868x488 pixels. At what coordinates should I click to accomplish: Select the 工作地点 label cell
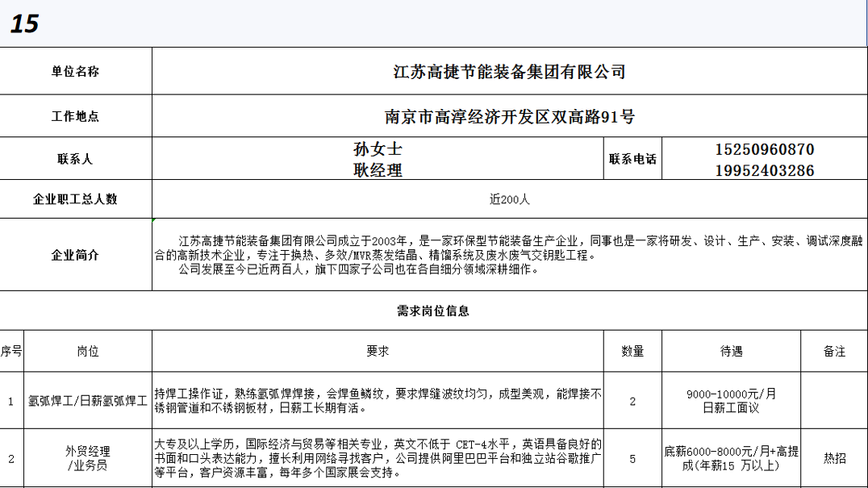pyautogui.click(x=76, y=116)
